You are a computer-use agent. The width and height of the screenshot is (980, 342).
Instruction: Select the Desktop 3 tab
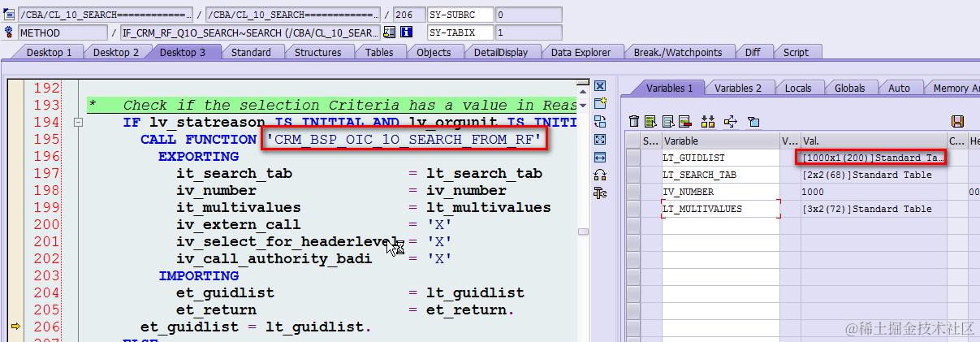183,52
